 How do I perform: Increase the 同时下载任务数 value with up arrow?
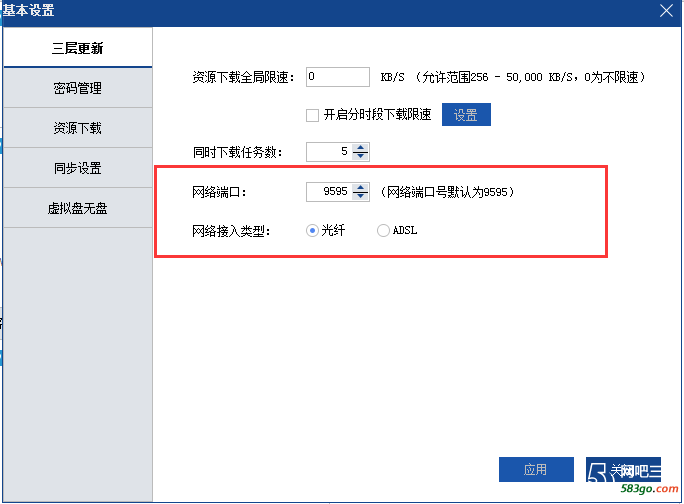(361, 147)
